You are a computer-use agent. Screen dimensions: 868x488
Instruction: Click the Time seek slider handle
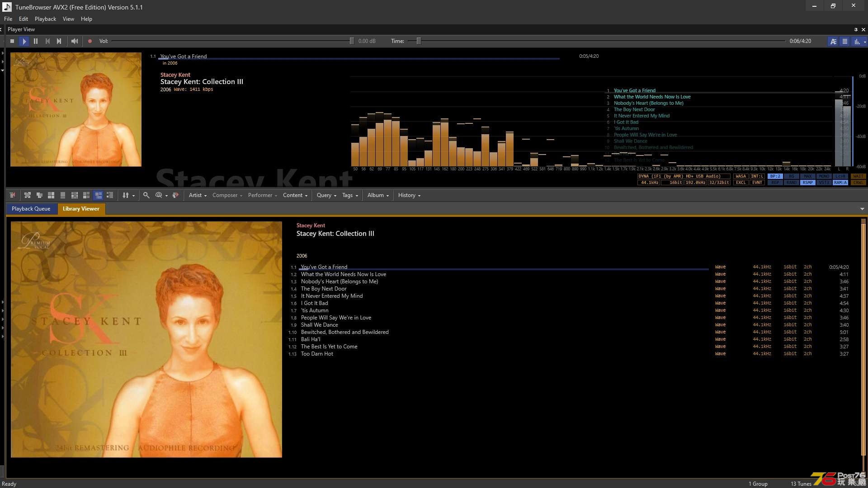point(419,41)
